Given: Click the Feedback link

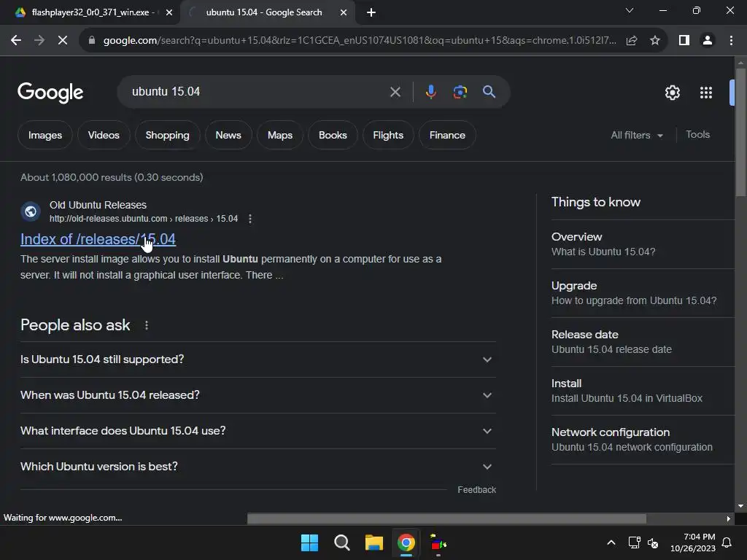Looking at the screenshot, I should tap(476, 490).
